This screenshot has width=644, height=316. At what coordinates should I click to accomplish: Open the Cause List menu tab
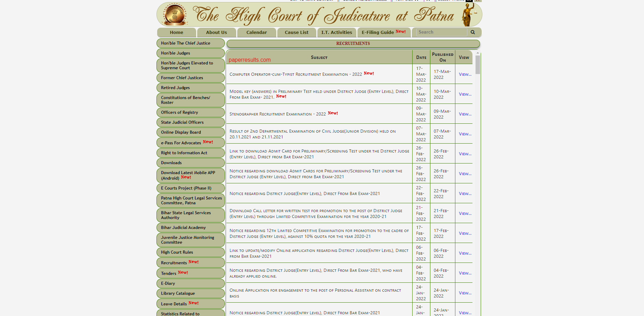click(296, 32)
